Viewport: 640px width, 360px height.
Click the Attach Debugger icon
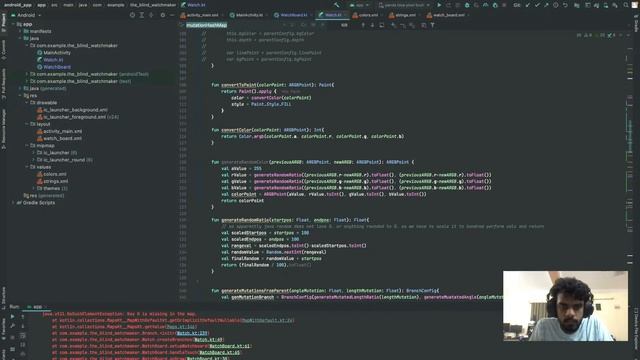[x=495, y=5]
